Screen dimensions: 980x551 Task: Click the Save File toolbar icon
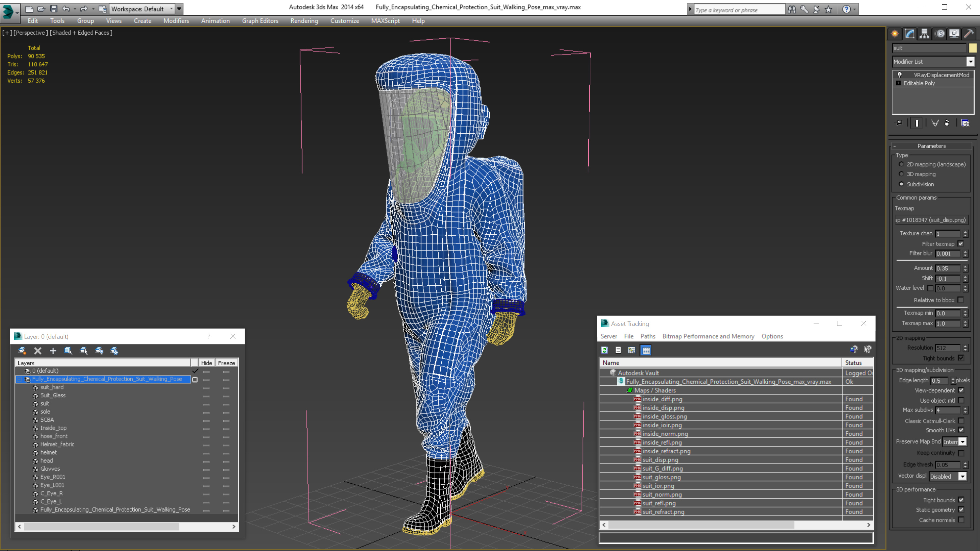(x=54, y=9)
